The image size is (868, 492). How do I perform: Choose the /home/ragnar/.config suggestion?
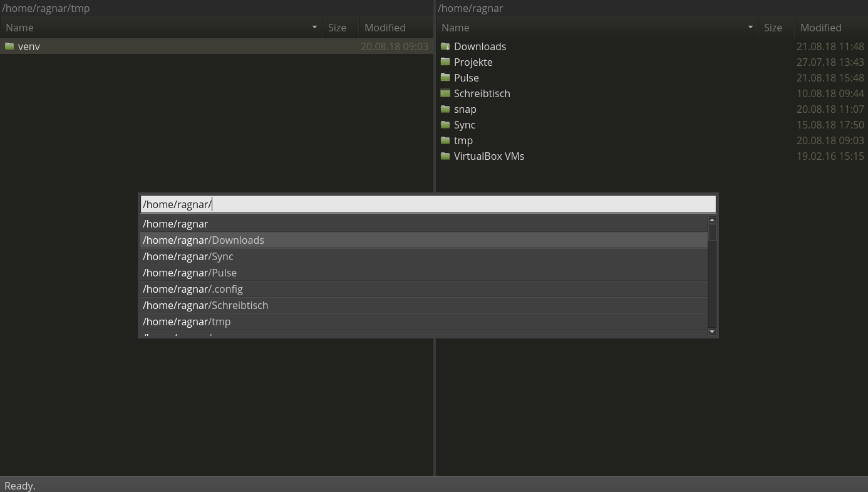coord(193,289)
